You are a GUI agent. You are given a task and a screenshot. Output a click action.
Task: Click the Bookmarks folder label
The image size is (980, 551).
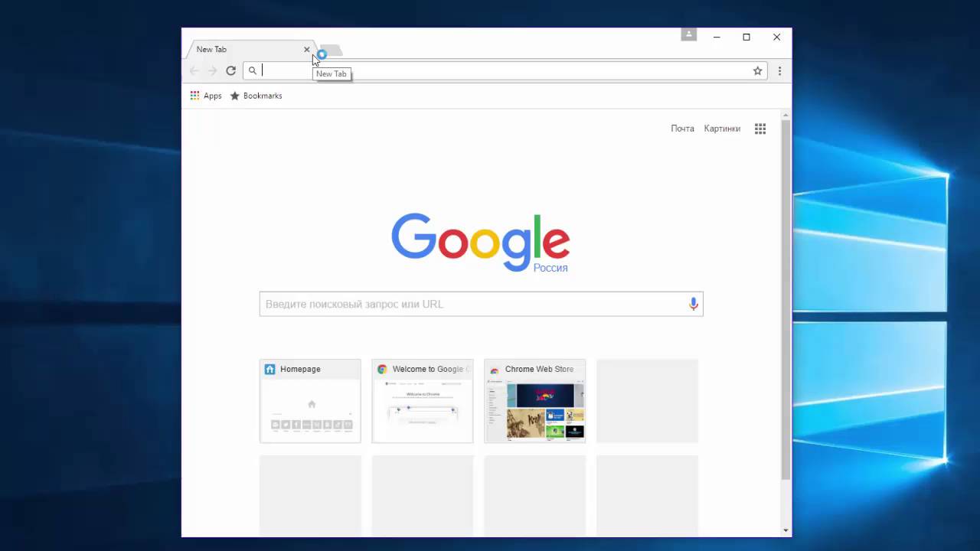(x=263, y=96)
